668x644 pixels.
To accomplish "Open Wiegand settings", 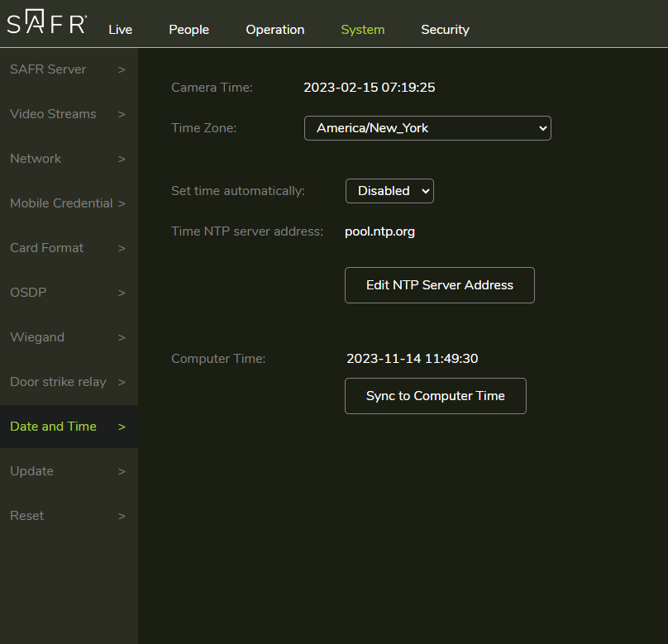I will pos(37,337).
